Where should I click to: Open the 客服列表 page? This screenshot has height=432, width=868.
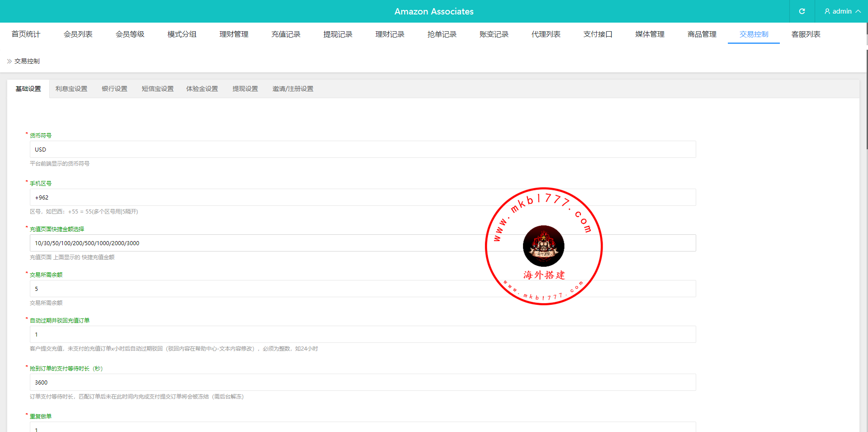(806, 34)
